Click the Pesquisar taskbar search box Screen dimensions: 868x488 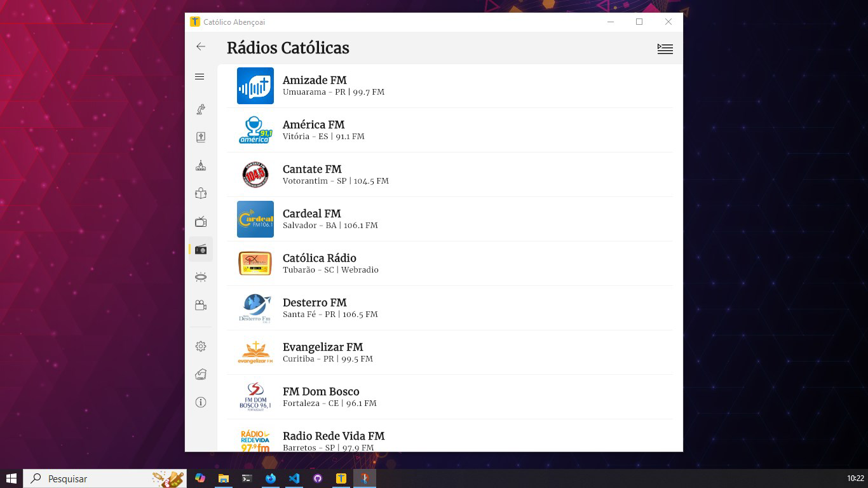tap(105, 478)
